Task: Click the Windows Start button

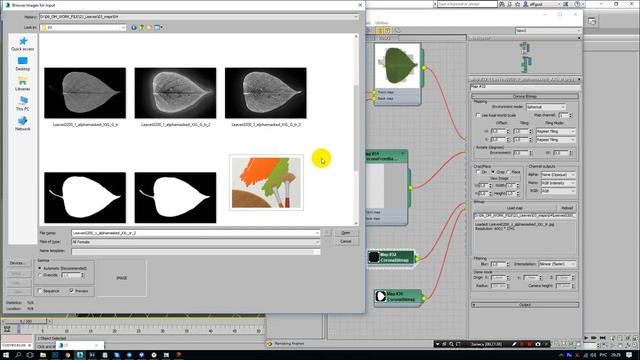Action: (6, 355)
